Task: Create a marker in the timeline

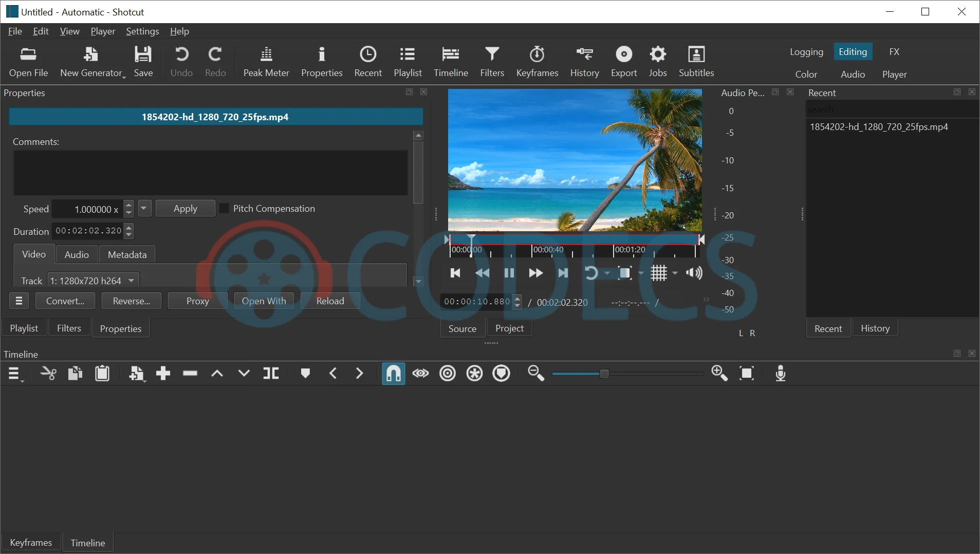Action: click(x=305, y=374)
